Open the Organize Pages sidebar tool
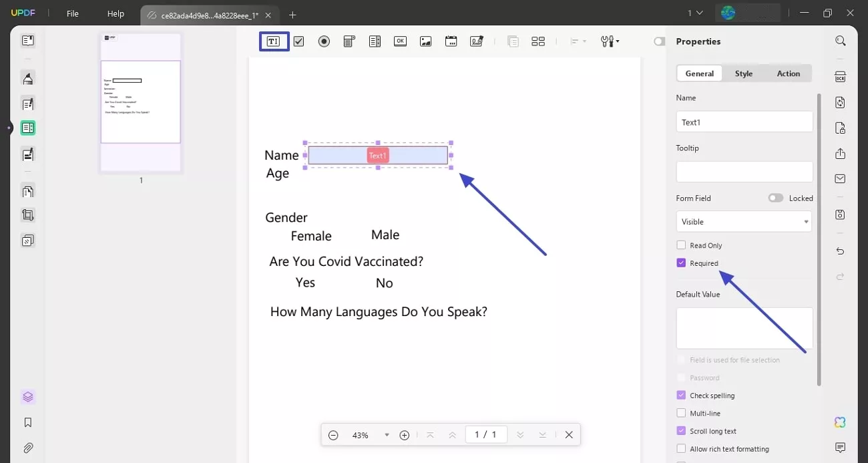This screenshot has width=868, height=463. [27, 191]
